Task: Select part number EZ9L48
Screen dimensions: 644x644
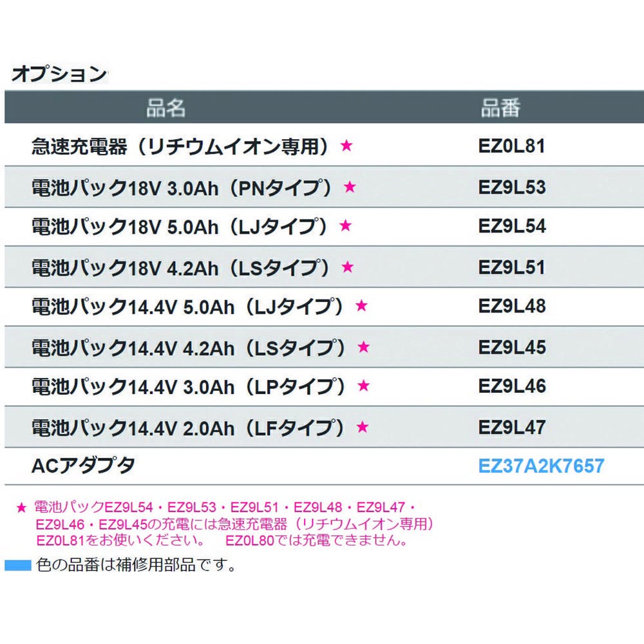Action: pos(511,306)
